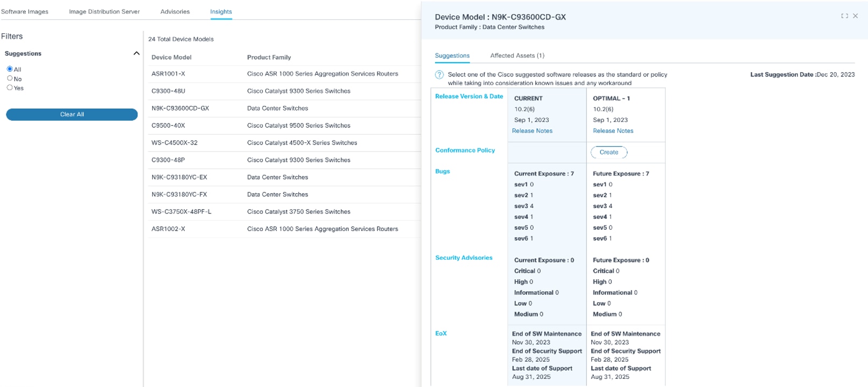The width and height of the screenshot is (868, 387).
Task: Select the WS-C4500X-32 device row
Action: (x=284, y=143)
